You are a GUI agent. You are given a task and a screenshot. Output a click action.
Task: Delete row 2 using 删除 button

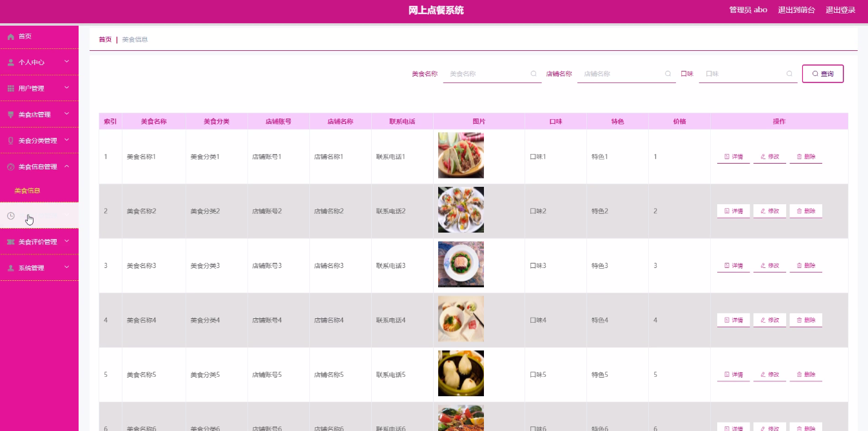click(x=805, y=211)
